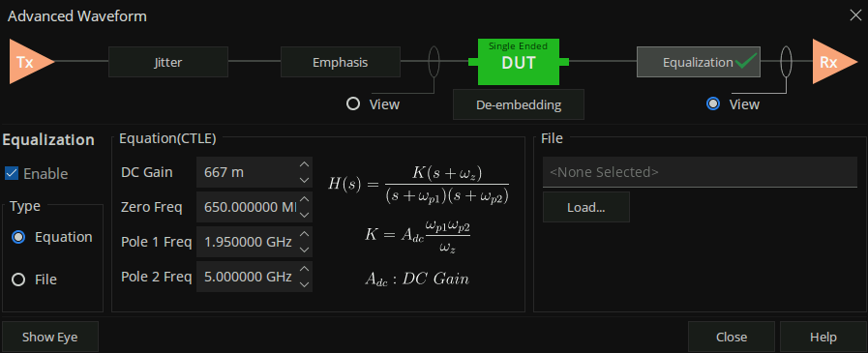868x353 pixels.
Task: Click the Show Eye button
Action: coord(50,337)
